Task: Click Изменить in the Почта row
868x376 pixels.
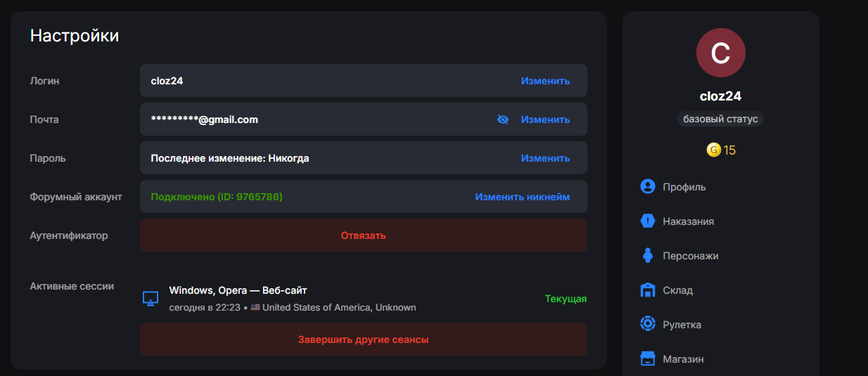Action: click(545, 119)
